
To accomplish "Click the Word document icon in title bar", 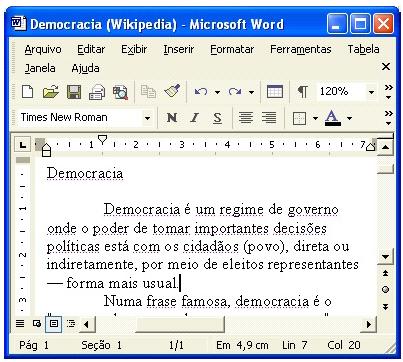I will tap(18, 24).
